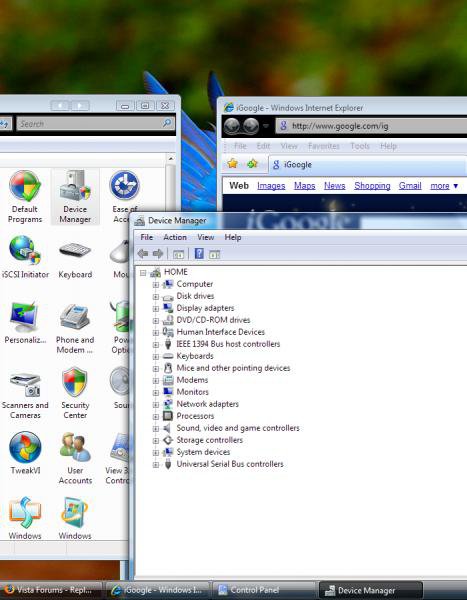Expand the Disk drives node
The image size is (467, 600).
click(x=155, y=296)
